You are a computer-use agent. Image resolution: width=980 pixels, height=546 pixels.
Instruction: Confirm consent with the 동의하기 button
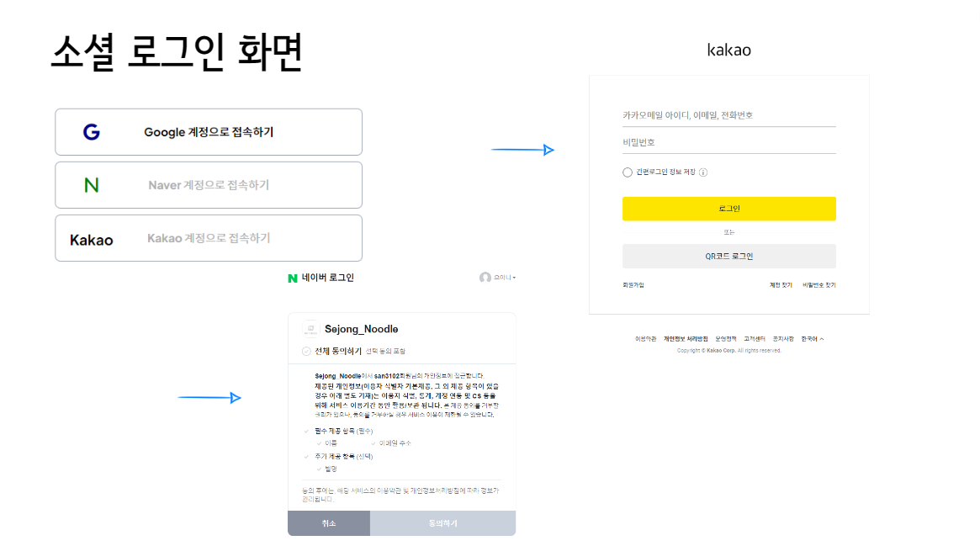point(442,522)
